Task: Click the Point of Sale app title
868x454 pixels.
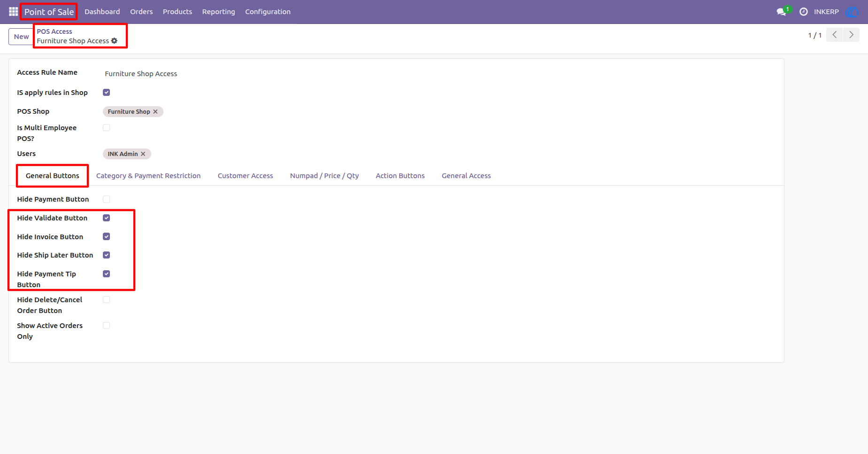Action: tap(49, 12)
